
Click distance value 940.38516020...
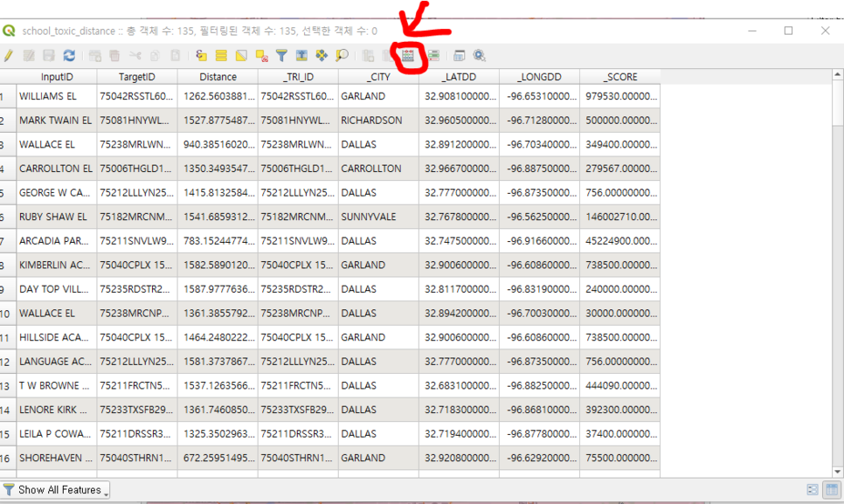[x=218, y=144]
